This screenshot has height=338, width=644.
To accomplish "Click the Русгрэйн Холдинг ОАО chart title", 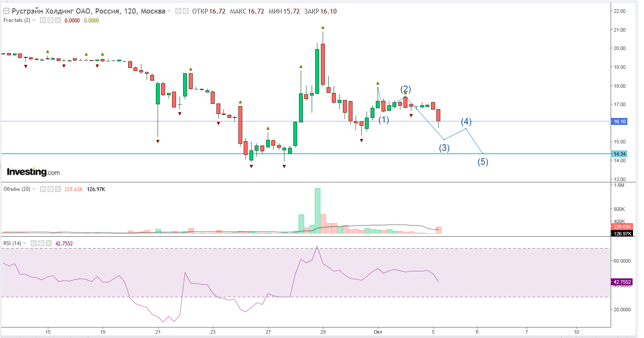I will (x=88, y=11).
